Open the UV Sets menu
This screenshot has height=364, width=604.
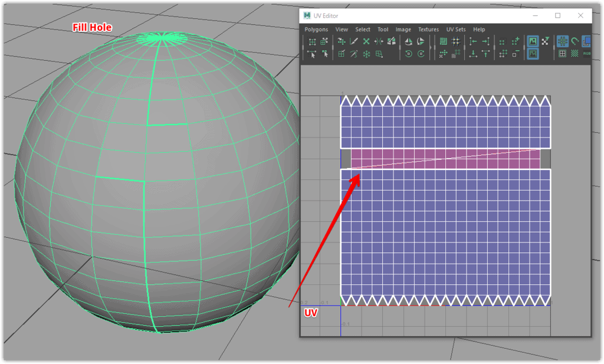point(455,29)
